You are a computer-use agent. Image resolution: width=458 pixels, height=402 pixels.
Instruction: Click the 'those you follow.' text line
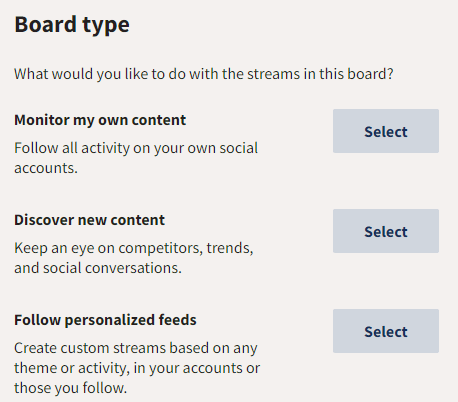[x=71, y=388]
